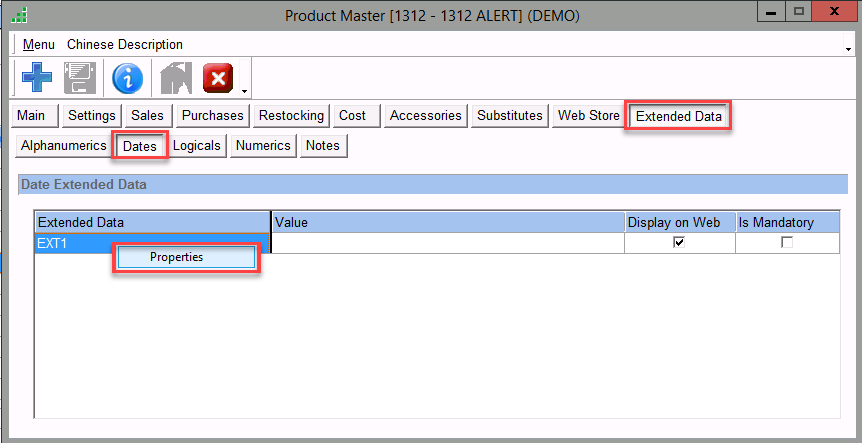Viewport: 862px width, 443px height.
Task: Expand the toolbar options dropdown arrow
Action: (x=244, y=90)
